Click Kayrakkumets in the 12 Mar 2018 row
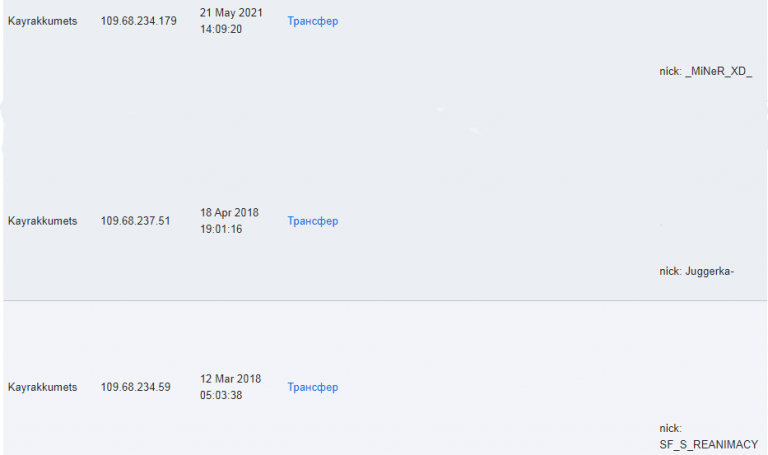The width and height of the screenshot is (768, 455). click(x=43, y=387)
